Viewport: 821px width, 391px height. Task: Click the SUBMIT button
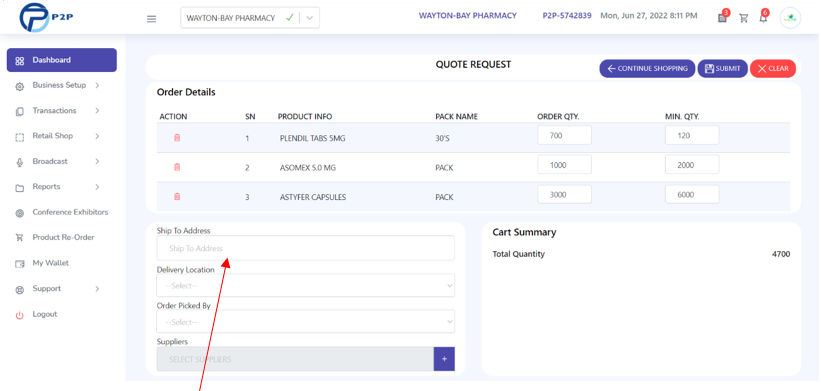click(x=722, y=69)
